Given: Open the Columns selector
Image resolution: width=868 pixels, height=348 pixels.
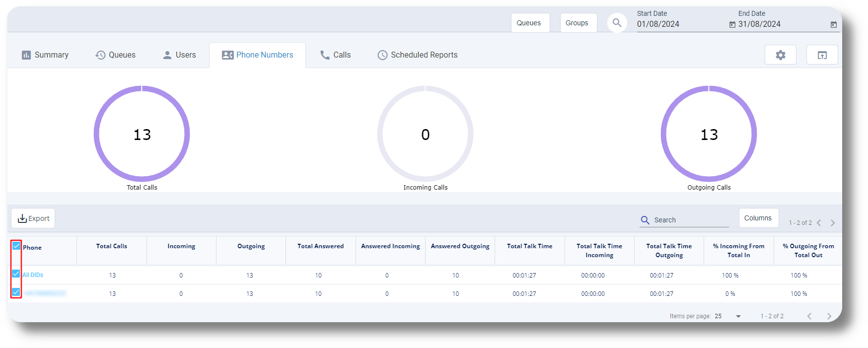Looking at the screenshot, I should point(758,218).
